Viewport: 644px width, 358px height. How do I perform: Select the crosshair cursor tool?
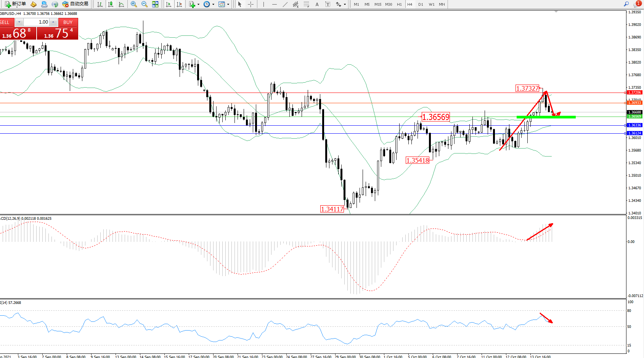251,4
